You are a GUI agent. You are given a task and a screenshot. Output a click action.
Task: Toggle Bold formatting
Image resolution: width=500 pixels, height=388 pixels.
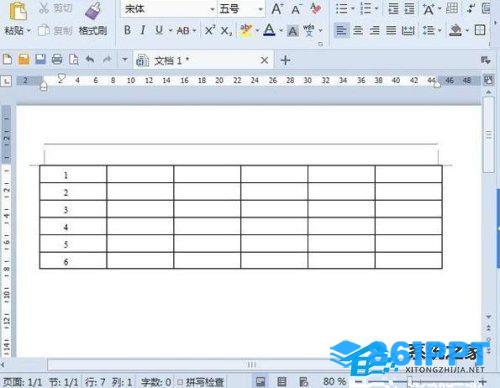pyautogui.click(x=127, y=31)
